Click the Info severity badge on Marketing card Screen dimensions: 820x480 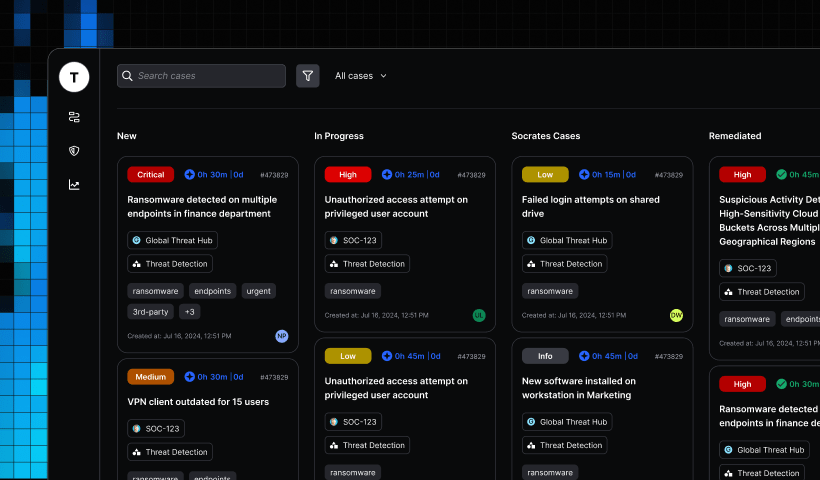coord(545,356)
